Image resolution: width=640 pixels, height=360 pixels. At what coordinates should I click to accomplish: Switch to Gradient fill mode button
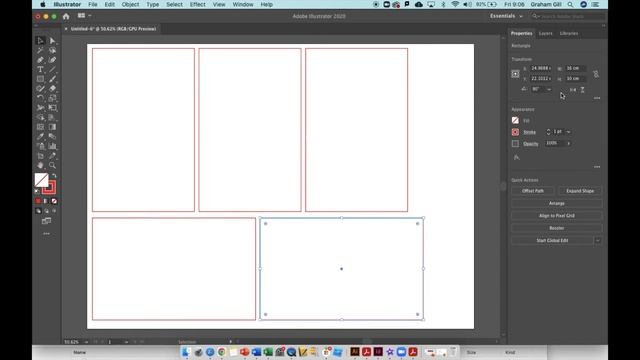point(46,201)
